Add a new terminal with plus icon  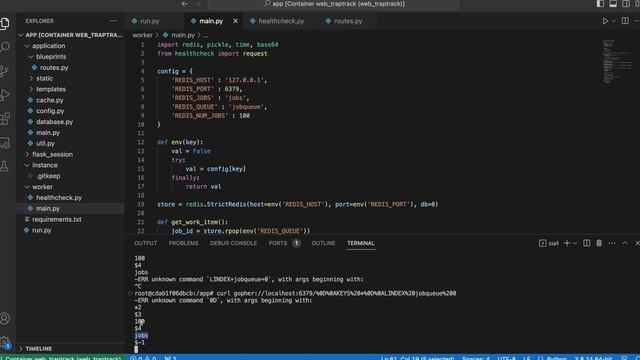point(567,243)
